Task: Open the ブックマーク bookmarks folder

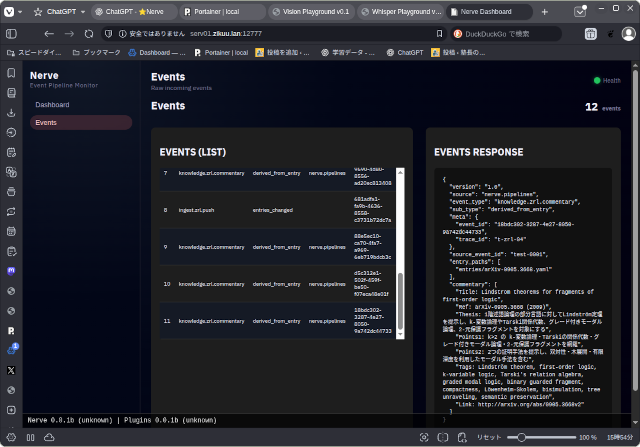Action: tap(96, 51)
